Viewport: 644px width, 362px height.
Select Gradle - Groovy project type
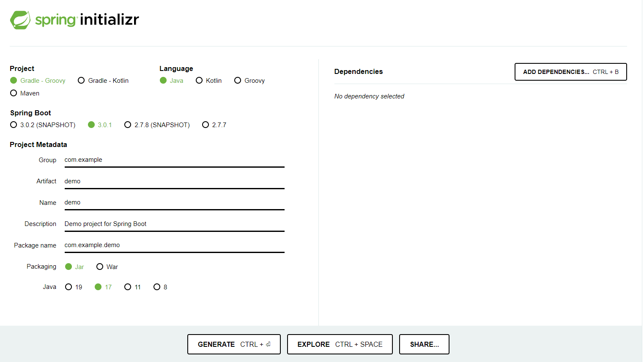point(38,81)
